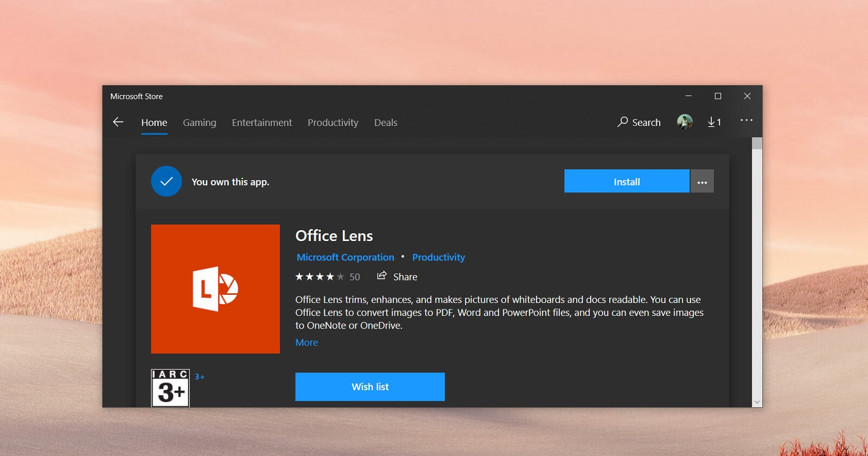Click the Office Lens app icon
Screen dimensions: 868x456
215,289
